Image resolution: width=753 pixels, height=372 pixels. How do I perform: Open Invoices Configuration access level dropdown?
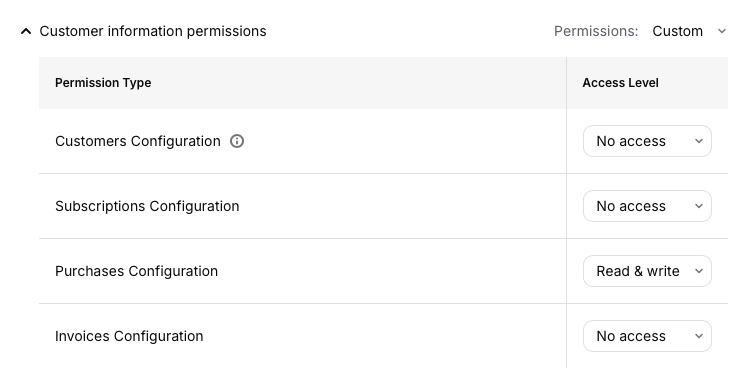click(x=647, y=336)
